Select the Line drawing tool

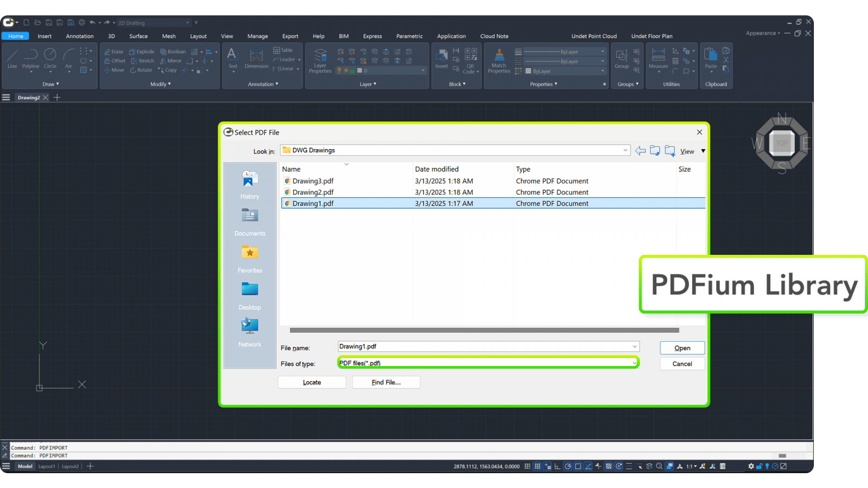(x=12, y=58)
